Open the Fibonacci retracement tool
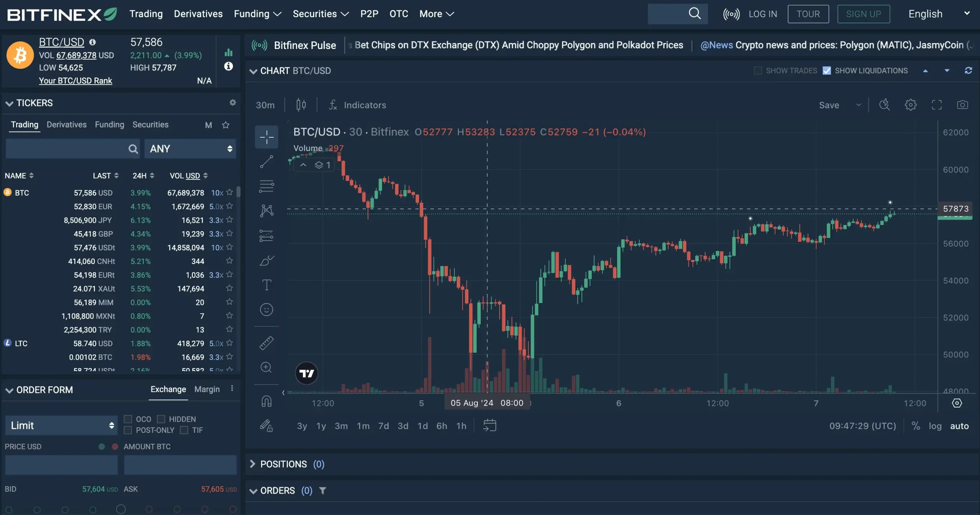 [x=266, y=186]
